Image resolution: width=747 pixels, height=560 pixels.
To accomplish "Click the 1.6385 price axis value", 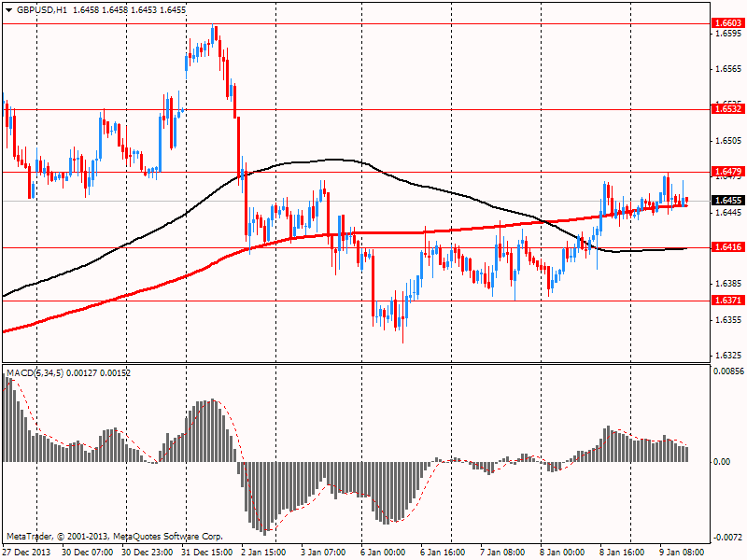I will [x=729, y=284].
